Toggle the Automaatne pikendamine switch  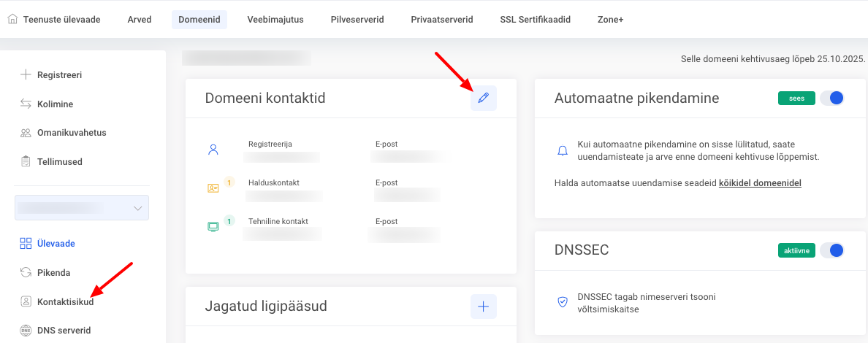(x=832, y=98)
